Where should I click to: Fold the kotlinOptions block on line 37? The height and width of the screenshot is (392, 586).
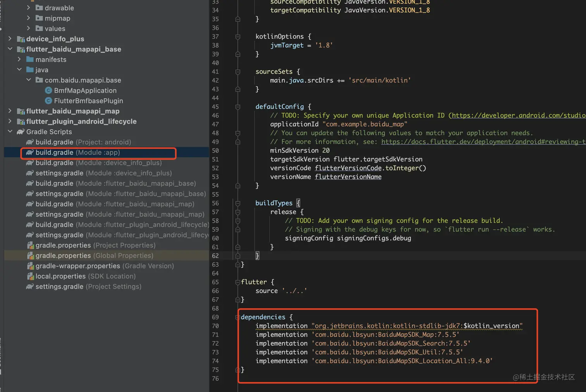[238, 36]
